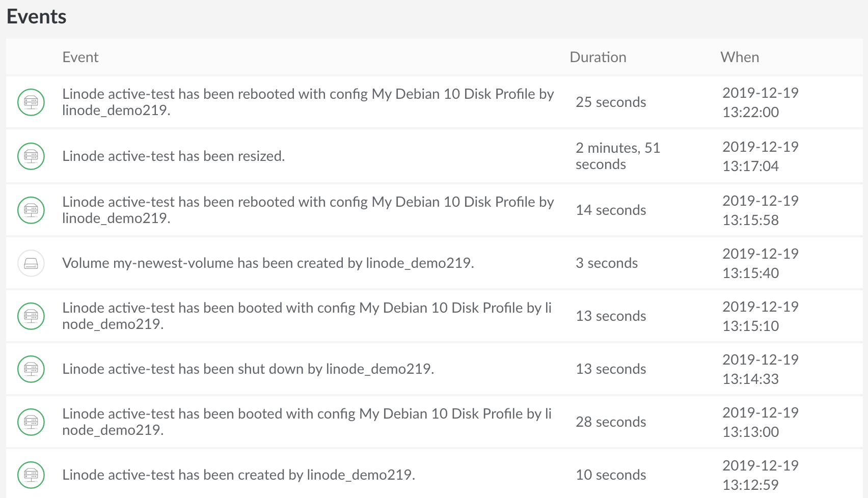This screenshot has width=868, height=498.
Task: Open the 'Linode active-test has been resized' event
Action: (x=173, y=156)
